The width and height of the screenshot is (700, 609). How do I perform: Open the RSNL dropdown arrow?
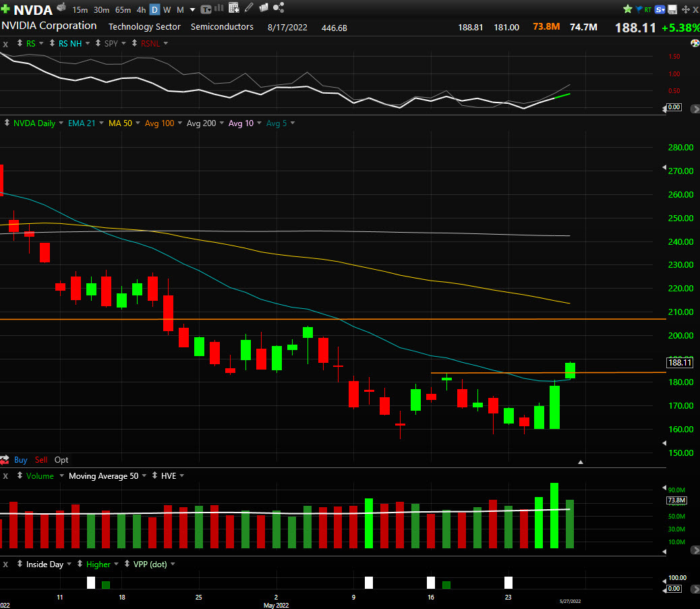click(x=166, y=43)
